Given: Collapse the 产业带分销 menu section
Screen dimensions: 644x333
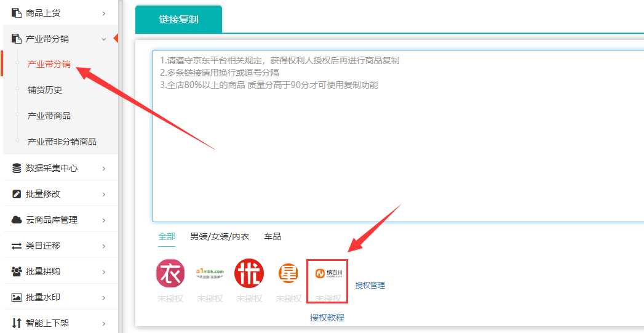Looking at the screenshot, I should tap(103, 39).
